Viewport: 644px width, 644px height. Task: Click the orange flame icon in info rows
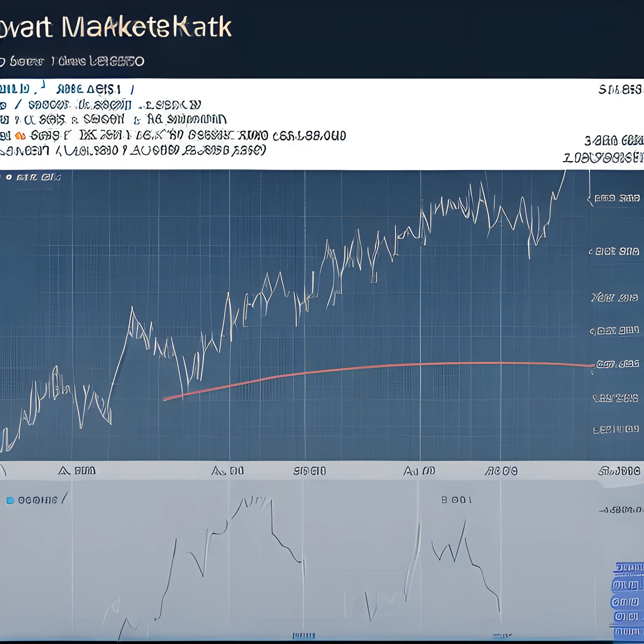pyautogui.click(x=20, y=136)
